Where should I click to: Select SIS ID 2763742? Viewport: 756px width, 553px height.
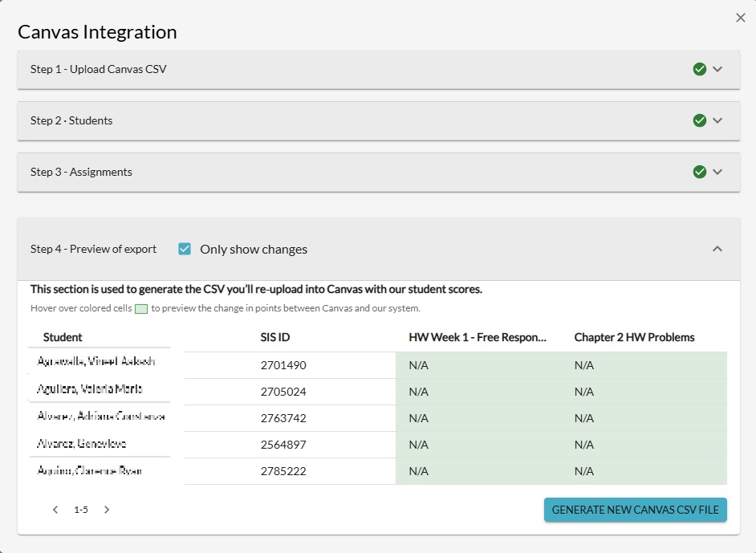click(x=283, y=418)
